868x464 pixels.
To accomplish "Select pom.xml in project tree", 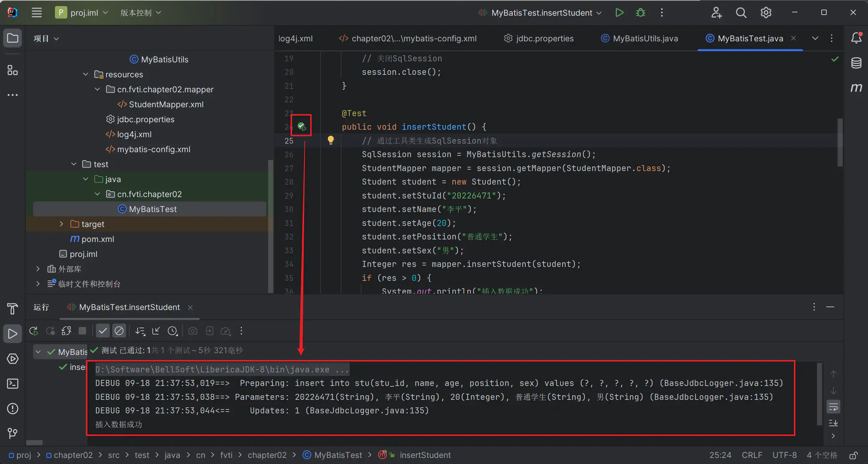I will [98, 239].
